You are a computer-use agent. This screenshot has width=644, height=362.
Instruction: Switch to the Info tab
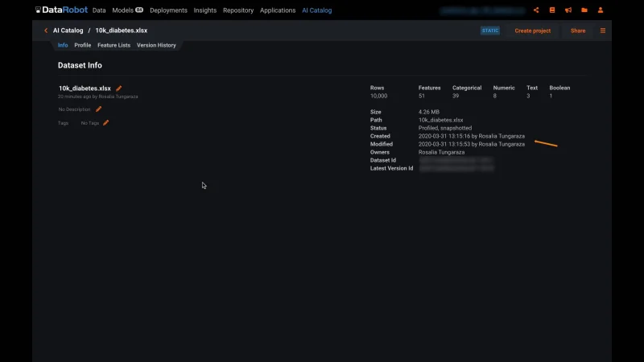click(63, 45)
